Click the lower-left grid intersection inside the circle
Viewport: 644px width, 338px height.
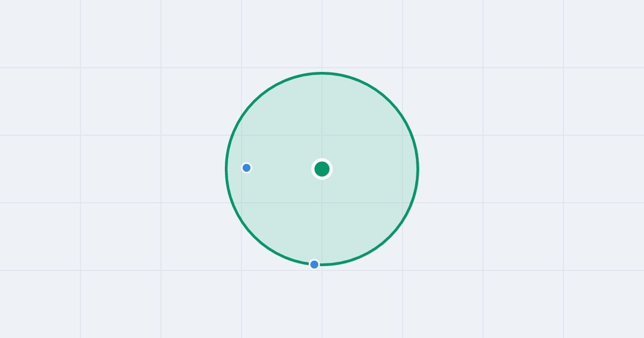tap(241, 203)
